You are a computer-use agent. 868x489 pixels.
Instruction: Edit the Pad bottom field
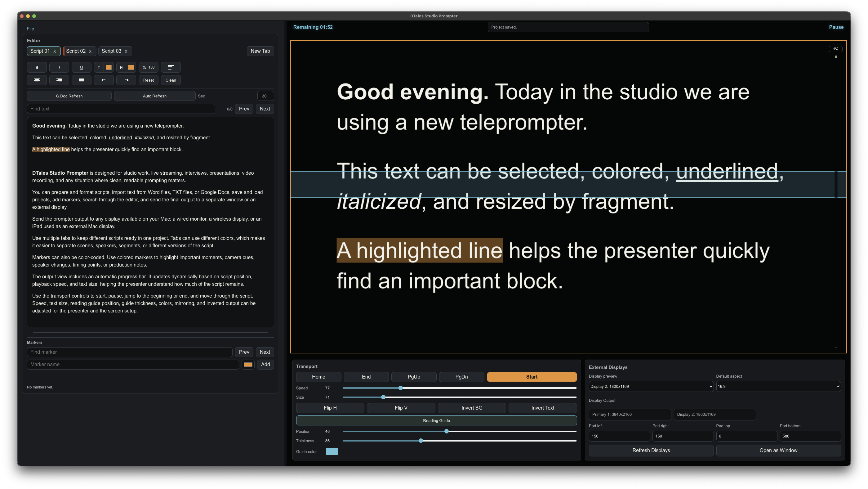click(x=810, y=436)
